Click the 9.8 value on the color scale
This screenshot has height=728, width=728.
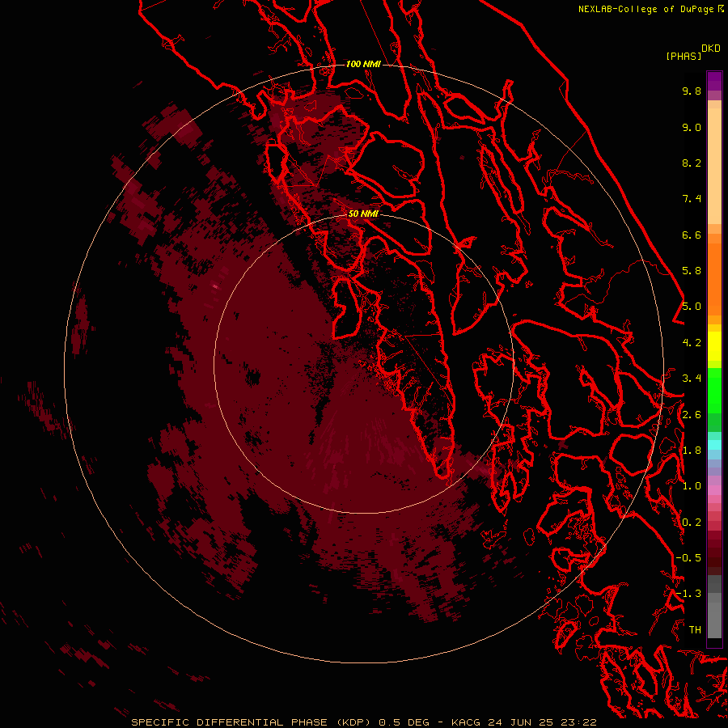[x=692, y=91]
